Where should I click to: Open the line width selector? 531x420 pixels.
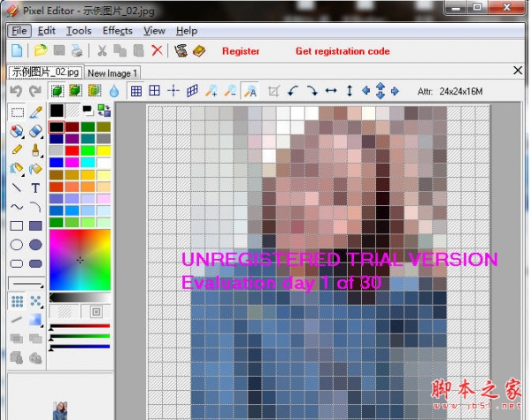pos(27,283)
